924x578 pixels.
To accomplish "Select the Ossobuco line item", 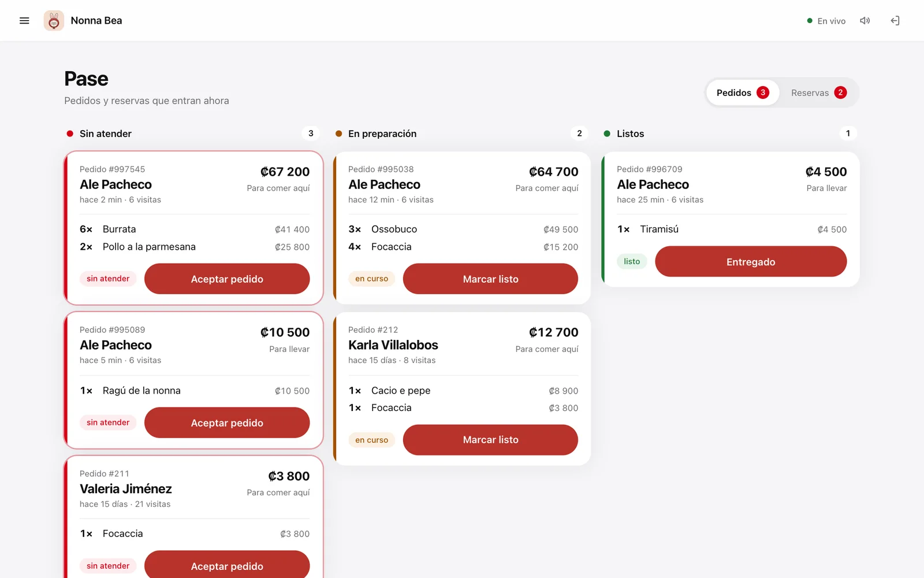I will click(463, 229).
